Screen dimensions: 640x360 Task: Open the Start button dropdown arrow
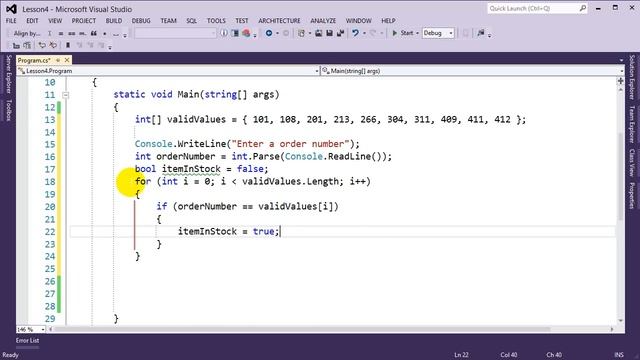[418, 33]
